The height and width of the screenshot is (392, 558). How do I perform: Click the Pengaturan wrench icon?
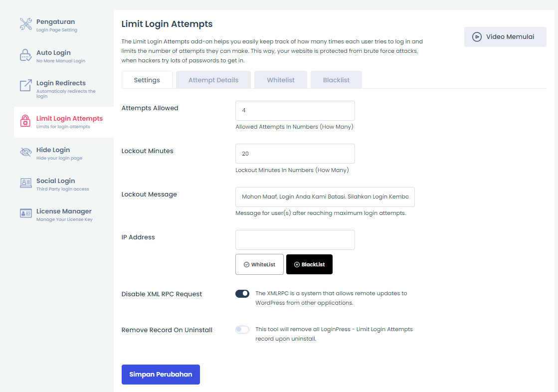pyautogui.click(x=25, y=24)
